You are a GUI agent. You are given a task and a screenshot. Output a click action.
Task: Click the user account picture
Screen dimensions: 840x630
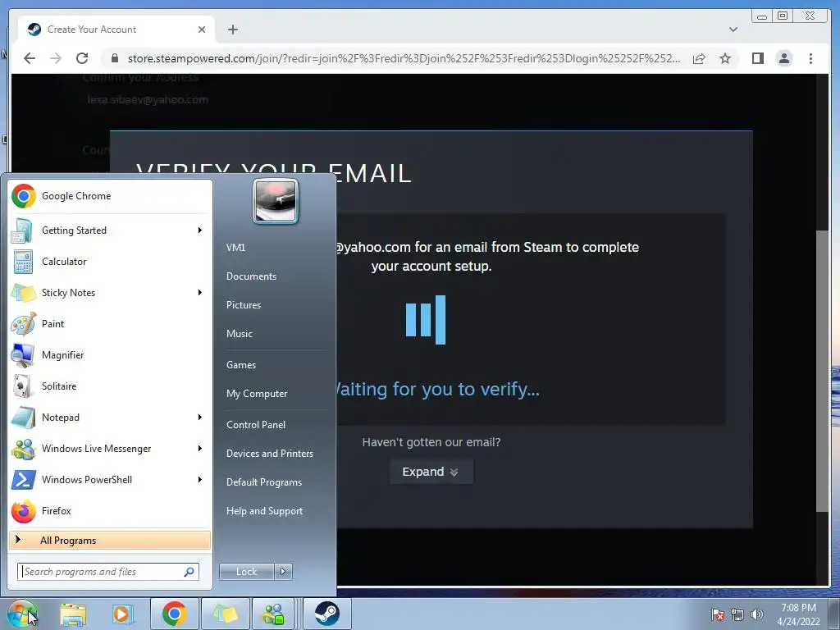(276, 201)
